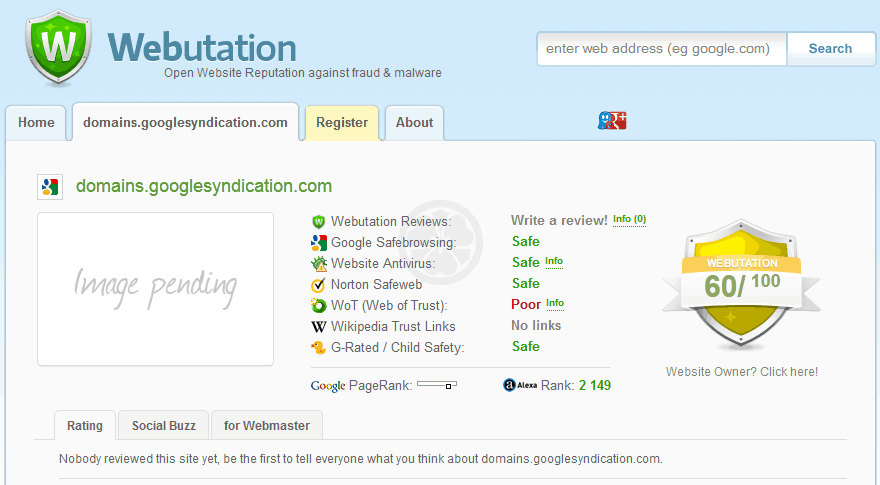Click Info link next to WoT Poor
This screenshot has width=880, height=485.
click(x=555, y=304)
